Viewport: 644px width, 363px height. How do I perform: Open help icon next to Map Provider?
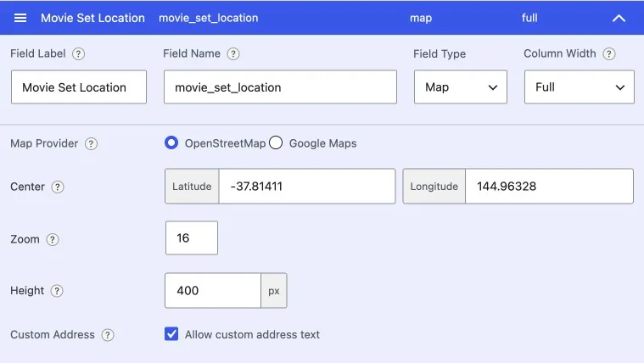click(x=91, y=143)
